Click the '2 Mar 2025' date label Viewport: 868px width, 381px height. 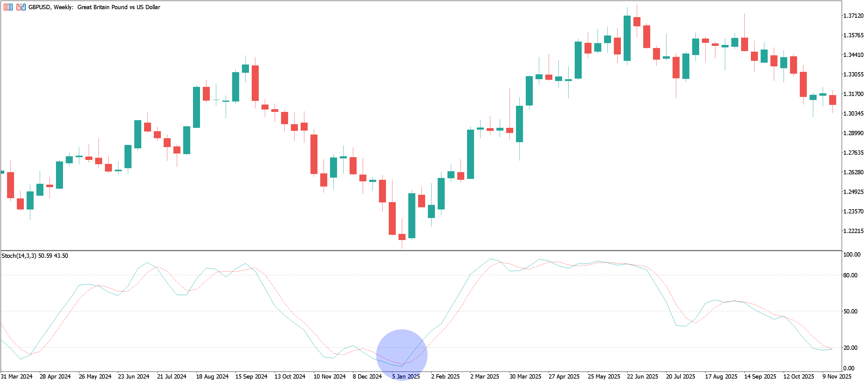coord(484,377)
